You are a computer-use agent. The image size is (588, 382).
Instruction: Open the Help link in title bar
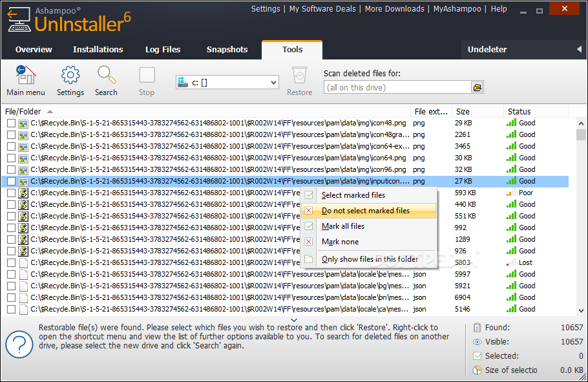tap(499, 9)
